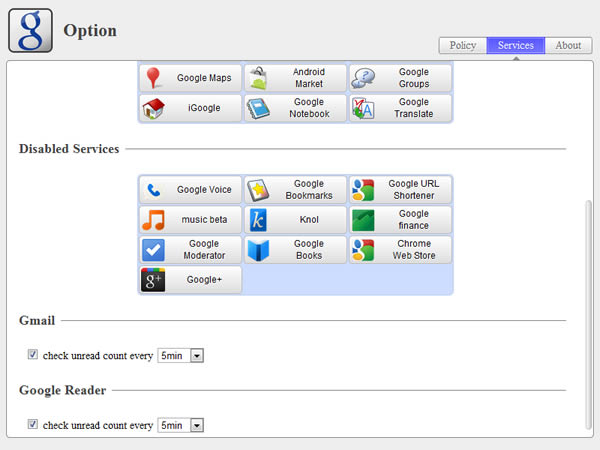Click the Google Books blue book icon

pyautogui.click(x=258, y=250)
